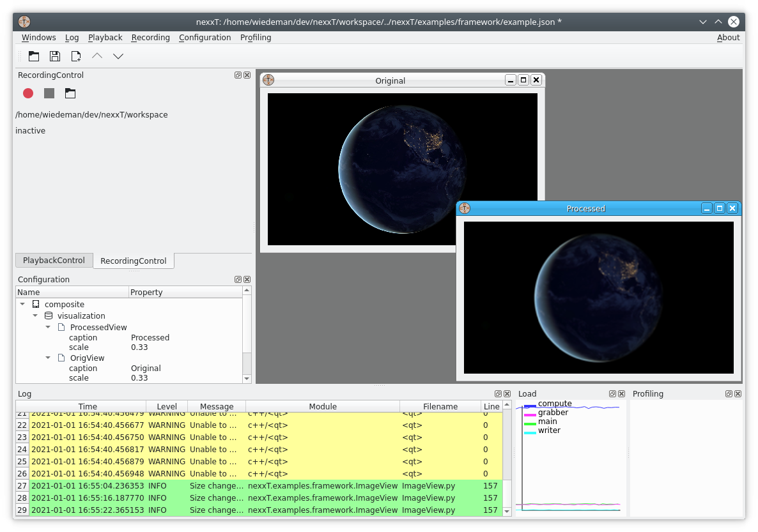Stop recording with the gray square button

(49, 93)
